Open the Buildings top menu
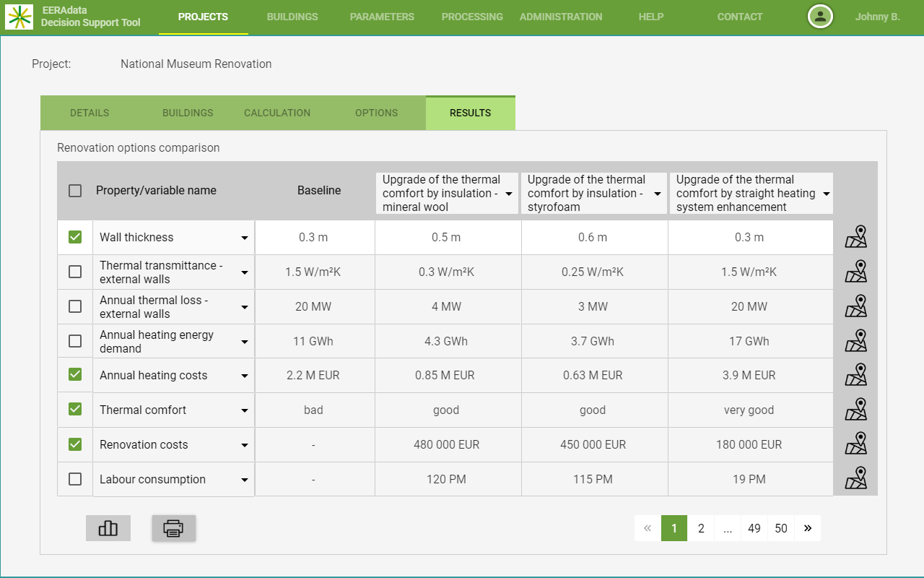 point(292,17)
